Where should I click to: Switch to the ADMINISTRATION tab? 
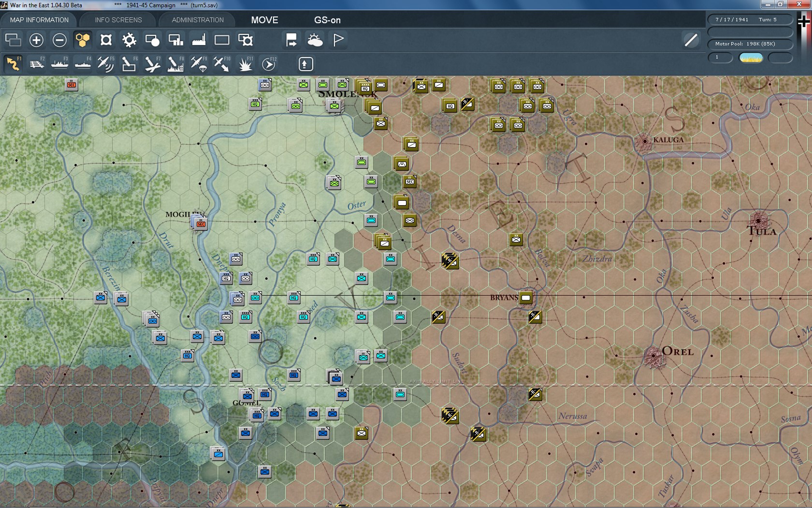coord(198,20)
